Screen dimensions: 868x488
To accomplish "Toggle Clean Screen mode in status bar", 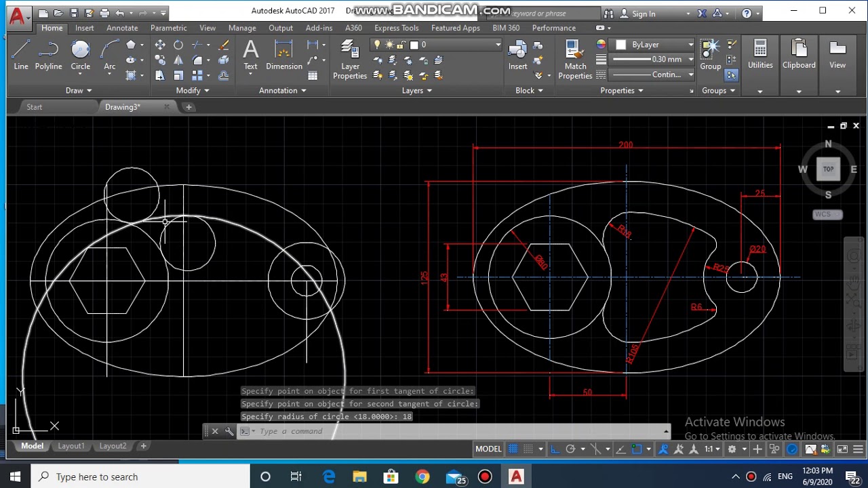I will (843, 449).
